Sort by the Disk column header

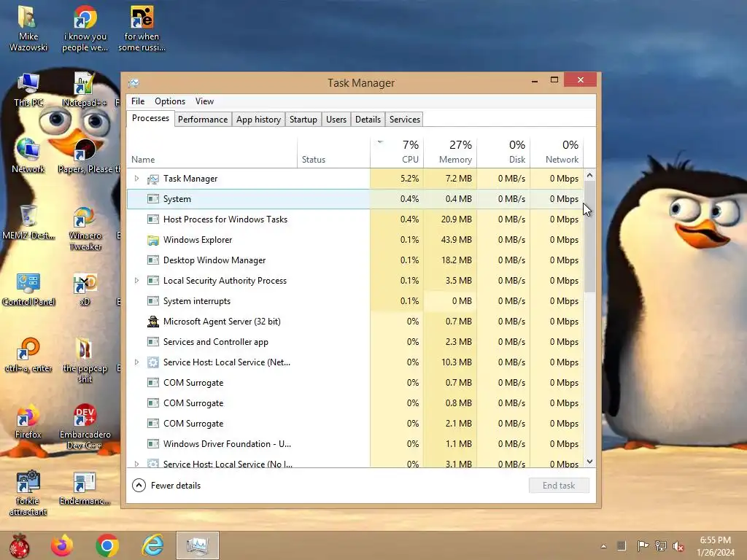tap(503, 152)
